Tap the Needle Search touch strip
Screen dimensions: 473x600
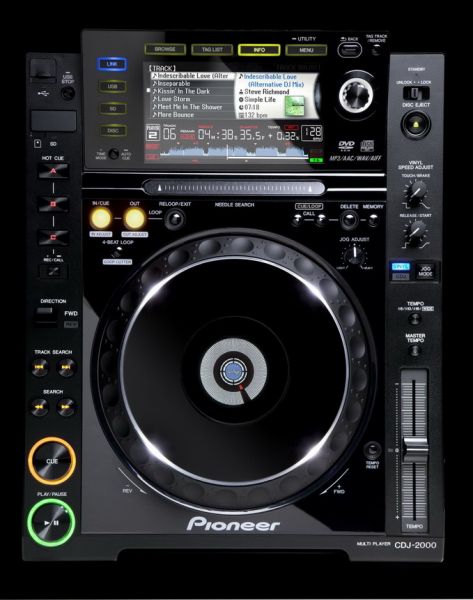pos(233,188)
